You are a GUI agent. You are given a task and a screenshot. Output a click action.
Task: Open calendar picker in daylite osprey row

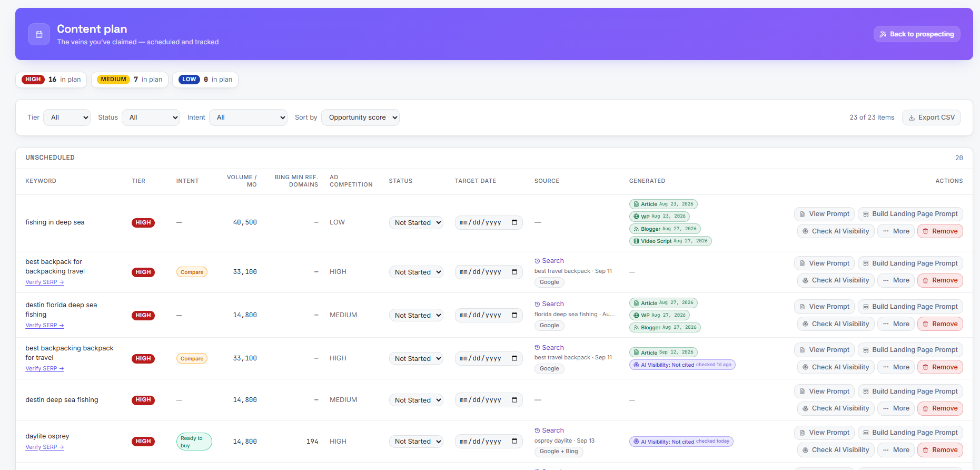514,442
